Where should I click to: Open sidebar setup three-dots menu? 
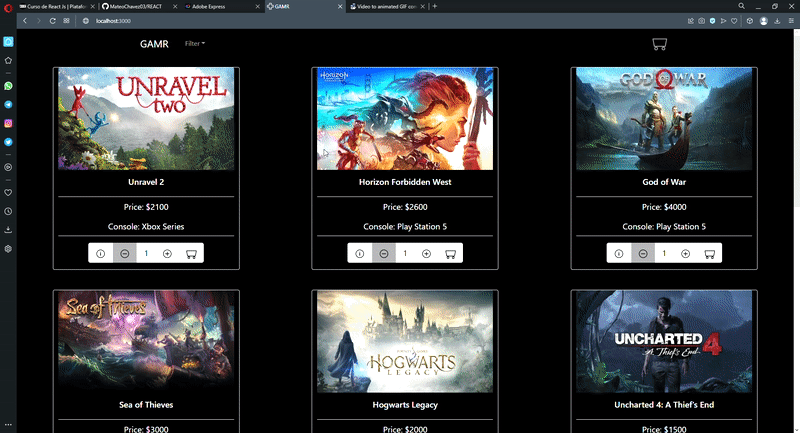pos(8,424)
